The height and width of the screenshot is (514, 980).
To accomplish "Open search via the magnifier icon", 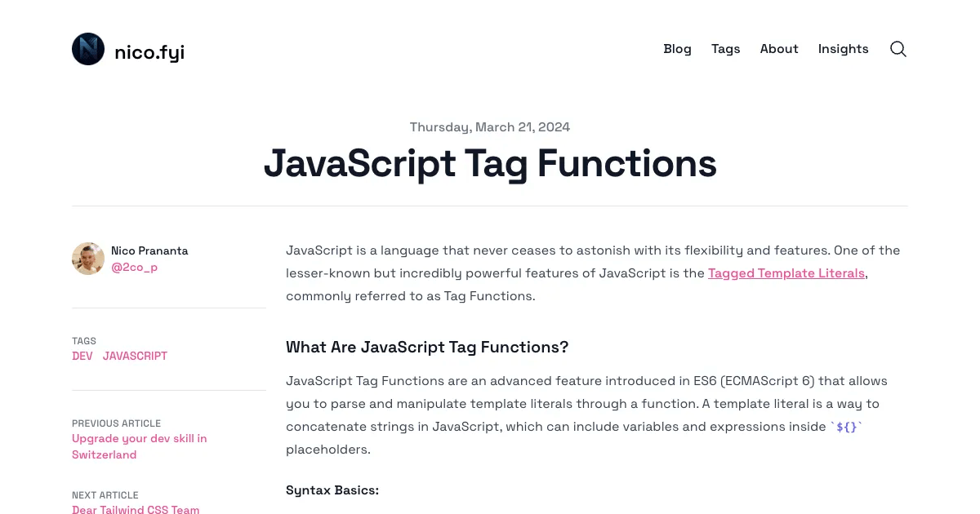I will coord(898,49).
